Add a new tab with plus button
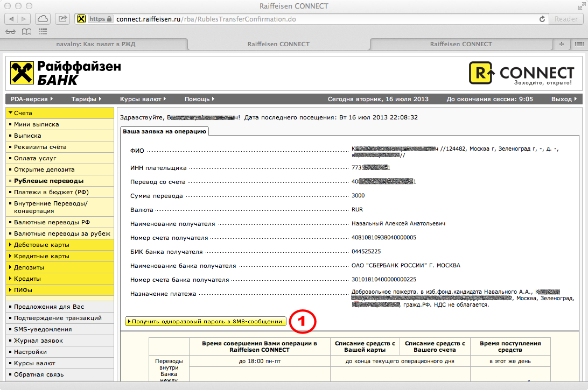Viewport: 588px width, 390px height. pyautogui.click(x=562, y=44)
